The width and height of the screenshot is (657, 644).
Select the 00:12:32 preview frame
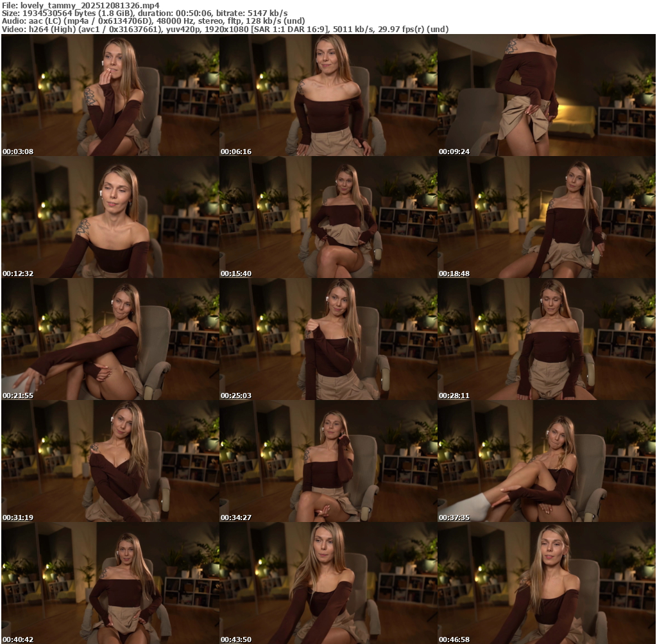[110, 217]
